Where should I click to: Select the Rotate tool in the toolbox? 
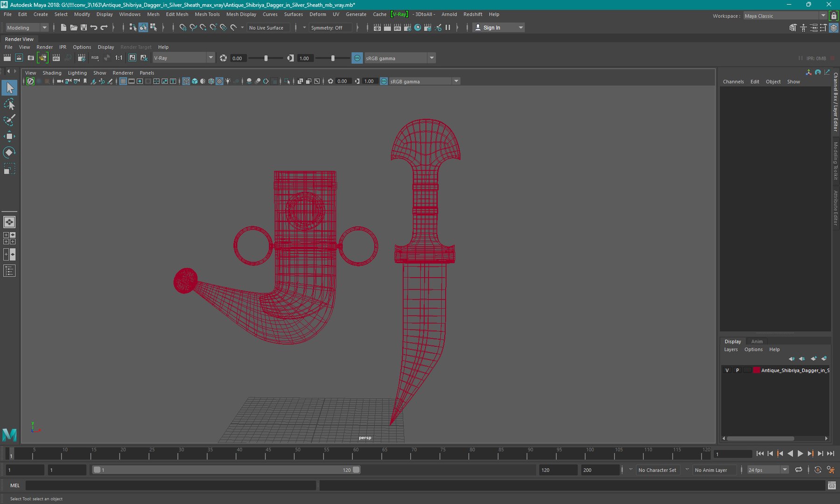pyautogui.click(x=9, y=153)
